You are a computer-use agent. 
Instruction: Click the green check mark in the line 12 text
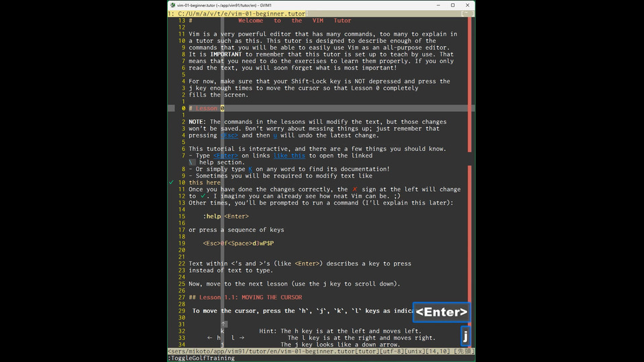[203, 196]
